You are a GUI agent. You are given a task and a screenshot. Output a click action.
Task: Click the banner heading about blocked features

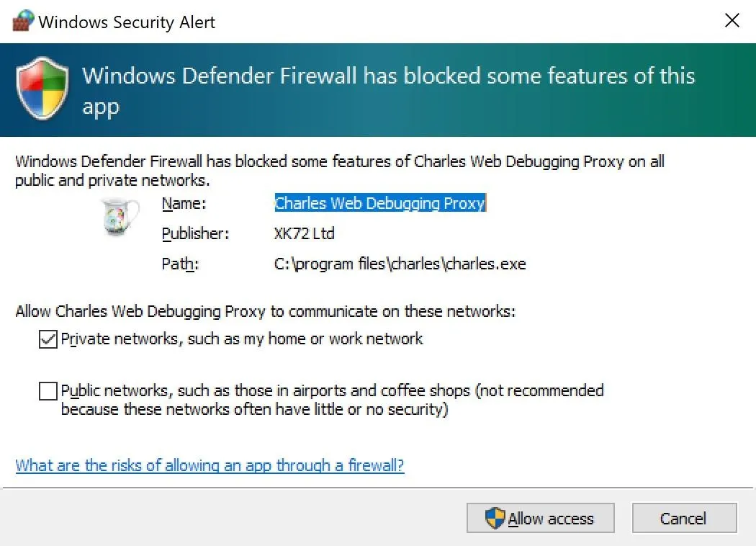click(x=388, y=91)
